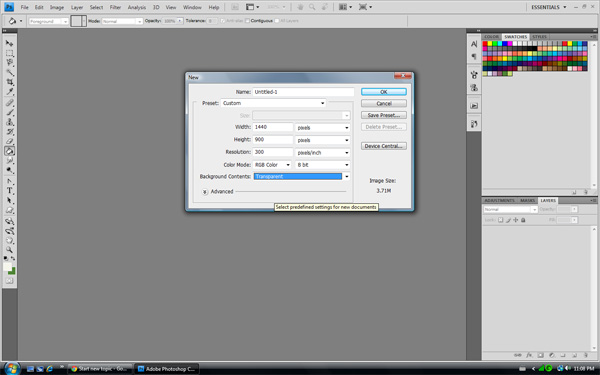Click the foreground color swatch in toolbox
This screenshot has width=600, height=375.
[8, 267]
